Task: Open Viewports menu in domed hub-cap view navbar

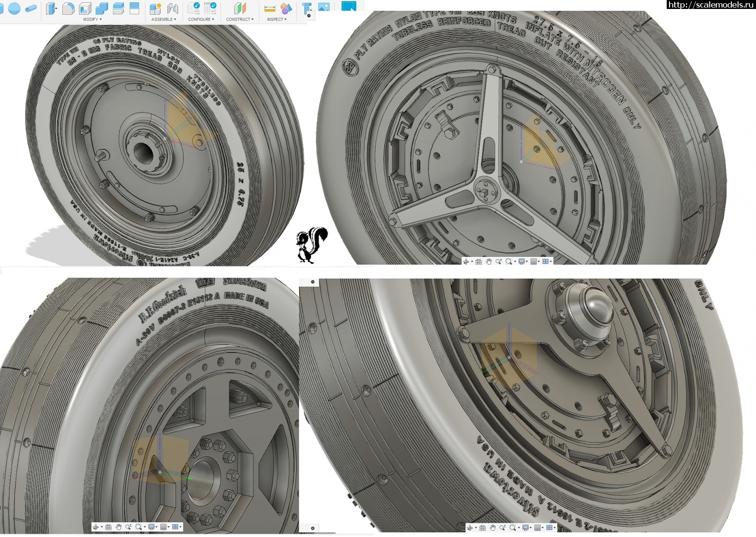Action: [549, 528]
